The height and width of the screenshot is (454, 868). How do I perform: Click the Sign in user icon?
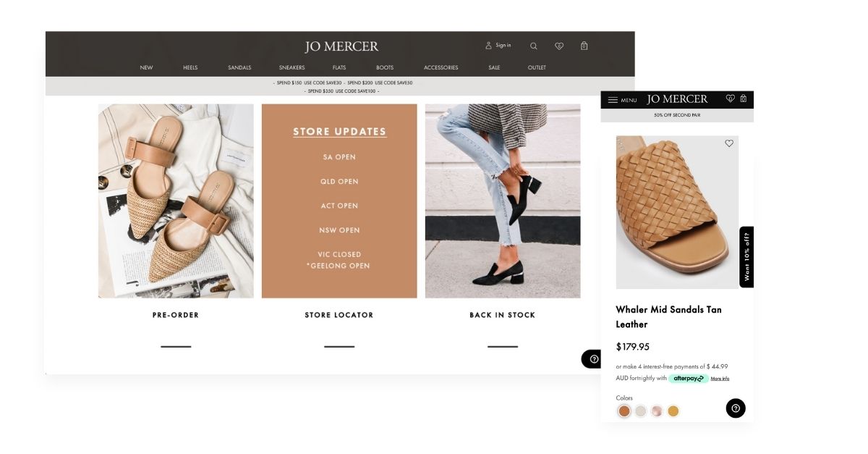pyautogui.click(x=489, y=46)
